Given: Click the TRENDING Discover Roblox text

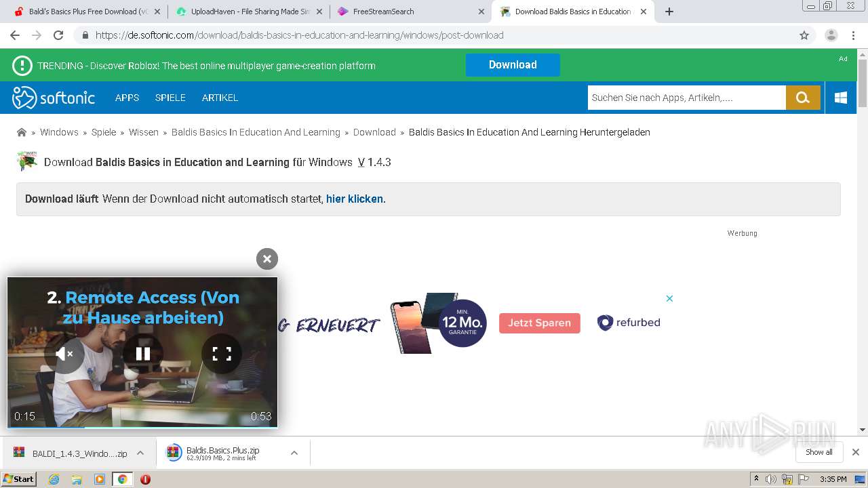Looking at the screenshot, I should click(x=206, y=66).
